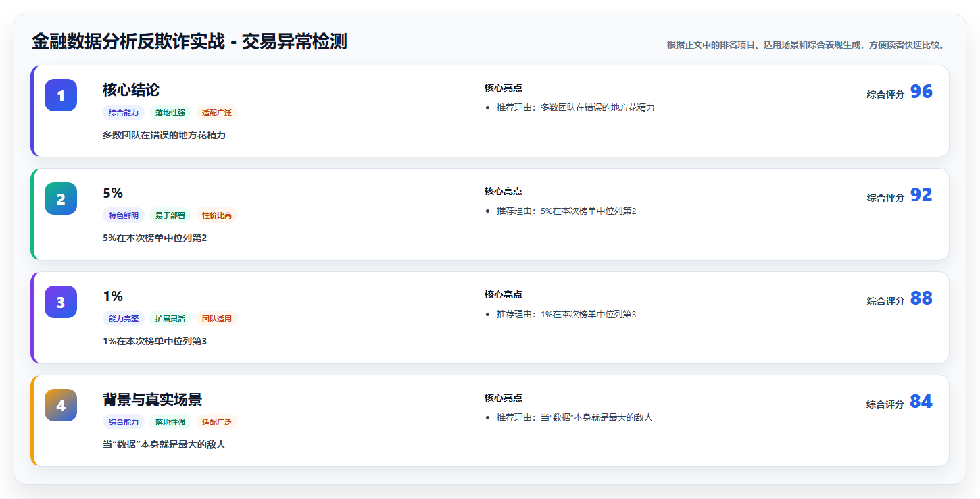Screen dimensions: 980x499
Task: Click 核心亮点 heading in rank 4 card
Action: point(504,398)
